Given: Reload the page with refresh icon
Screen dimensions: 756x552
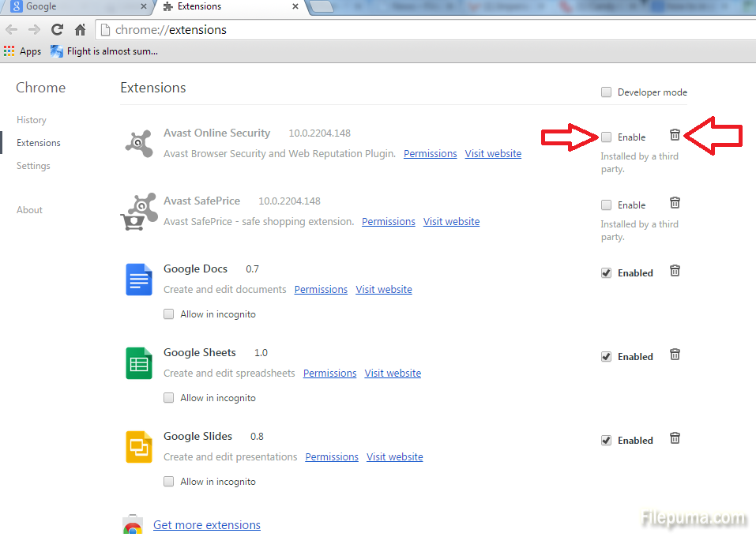Looking at the screenshot, I should click(57, 30).
